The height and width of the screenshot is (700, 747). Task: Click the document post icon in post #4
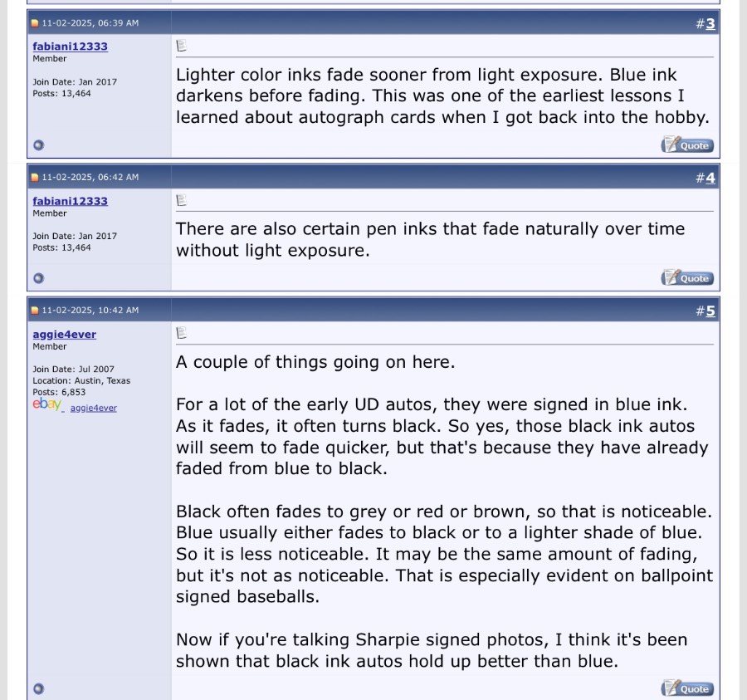(182, 200)
